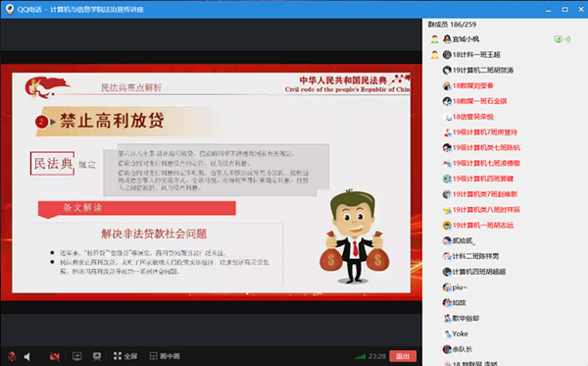Toggle the speaker volume icon
This screenshot has width=588, height=366.
pyautogui.click(x=27, y=356)
